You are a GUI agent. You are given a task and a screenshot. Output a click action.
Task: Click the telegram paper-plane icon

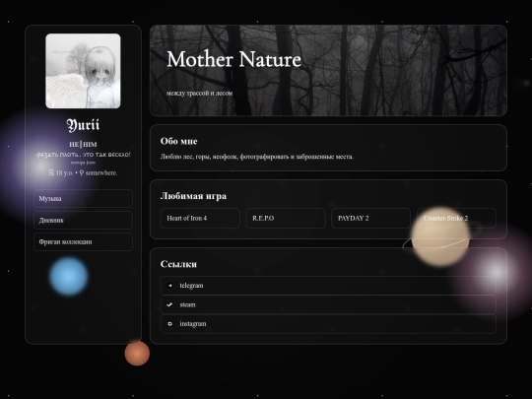pos(169,286)
